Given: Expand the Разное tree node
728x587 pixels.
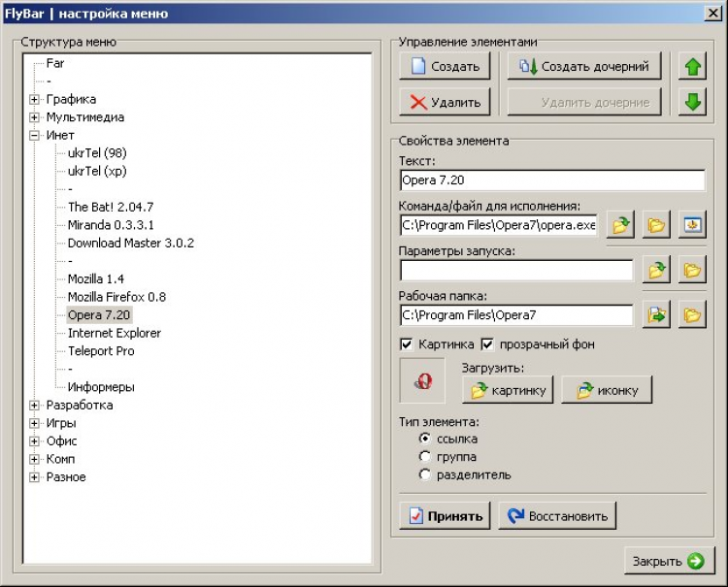Looking at the screenshot, I should (x=34, y=477).
